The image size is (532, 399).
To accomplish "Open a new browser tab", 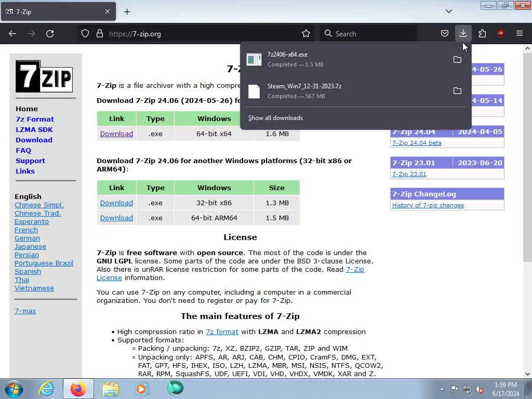I will pyautogui.click(x=127, y=12).
